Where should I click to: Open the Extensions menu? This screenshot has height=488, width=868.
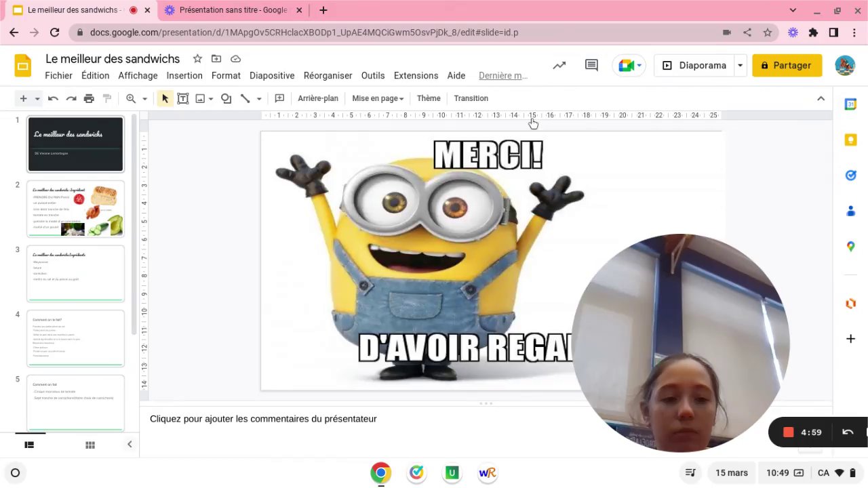coord(416,76)
